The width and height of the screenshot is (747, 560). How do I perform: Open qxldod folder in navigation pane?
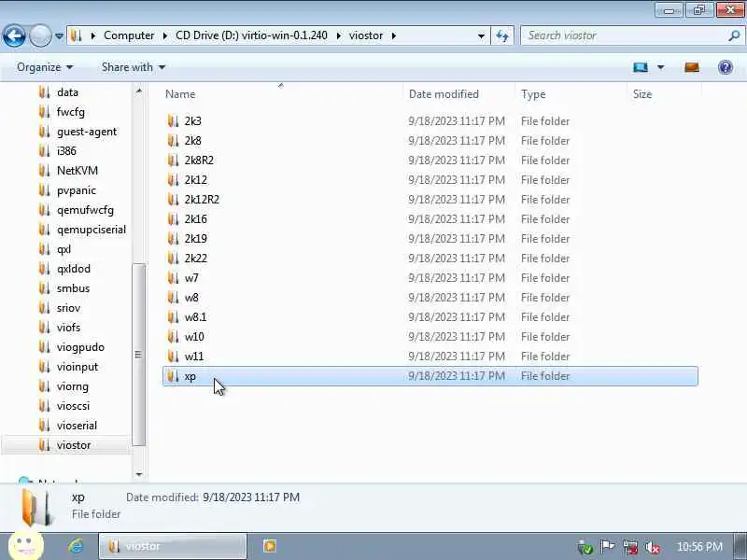74,269
